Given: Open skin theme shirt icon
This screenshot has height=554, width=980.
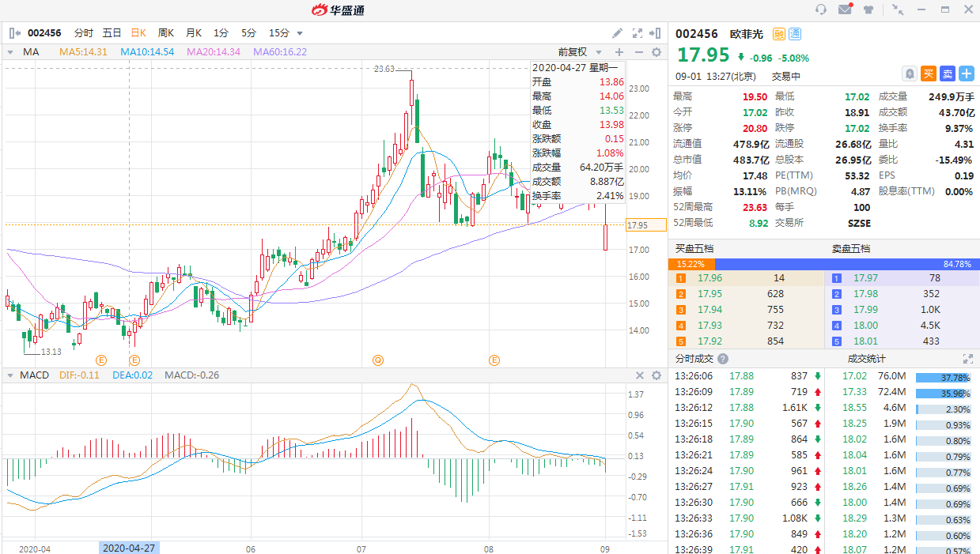Looking at the screenshot, I should (869, 9).
